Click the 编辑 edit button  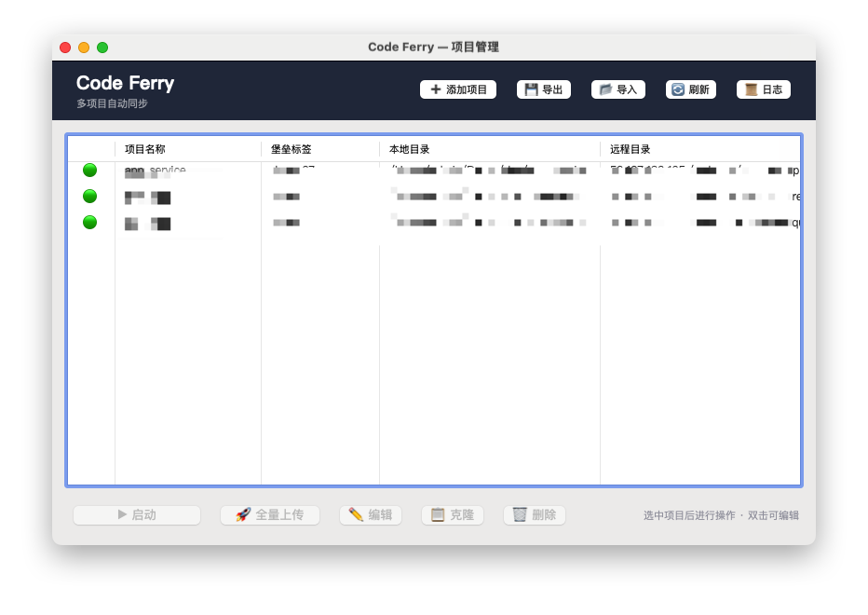[371, 514]
